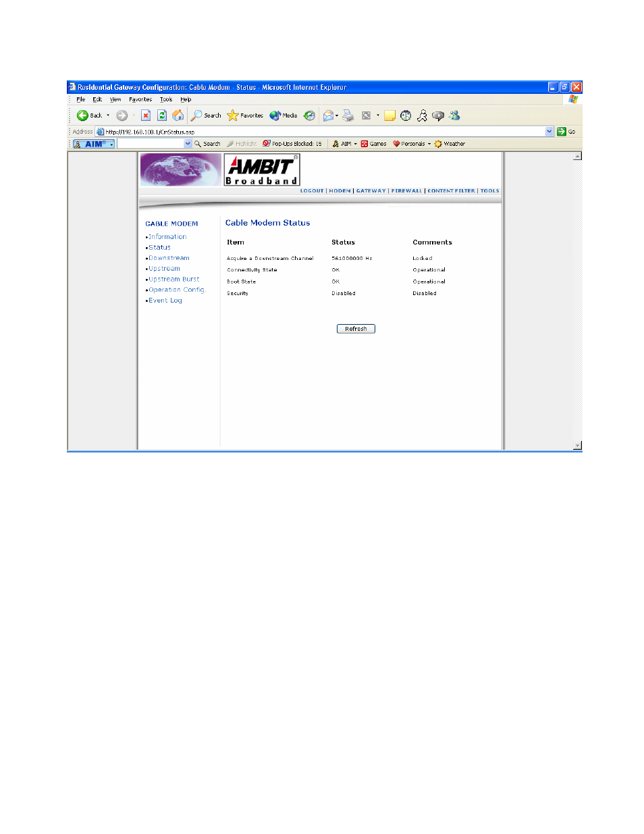Reload page with the green Refresh toolbar icon

(x=162, y=115)
